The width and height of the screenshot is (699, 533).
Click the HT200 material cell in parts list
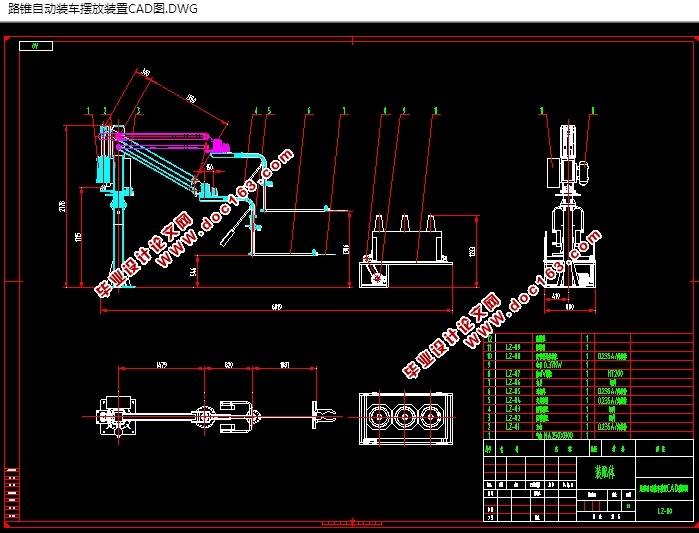tap(615, 373)
